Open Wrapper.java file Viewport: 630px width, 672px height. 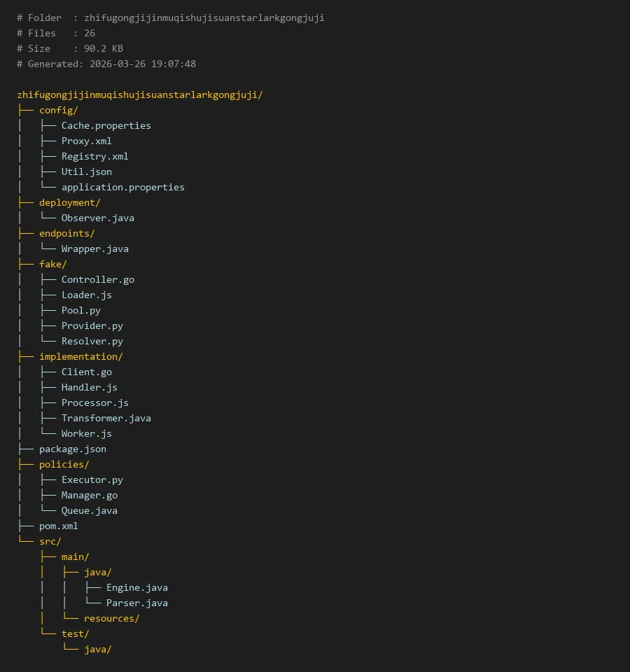pos(94,248)
